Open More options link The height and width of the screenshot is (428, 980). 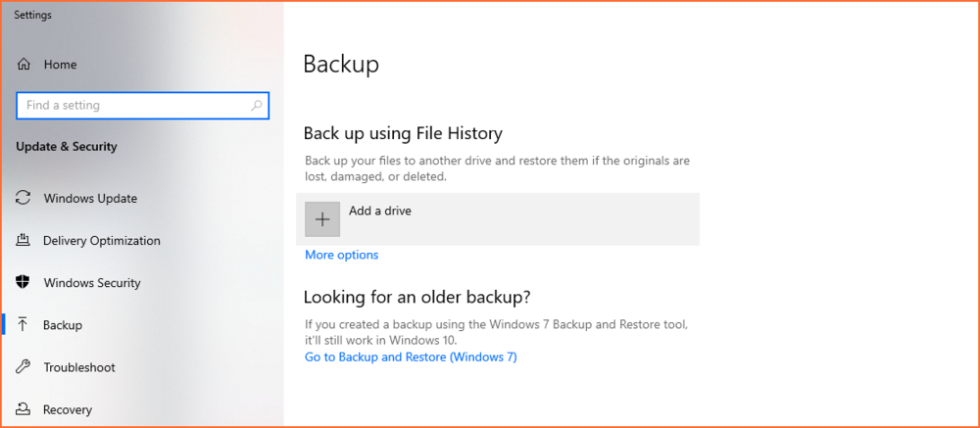pyautogui.click(x=341, y=255)
